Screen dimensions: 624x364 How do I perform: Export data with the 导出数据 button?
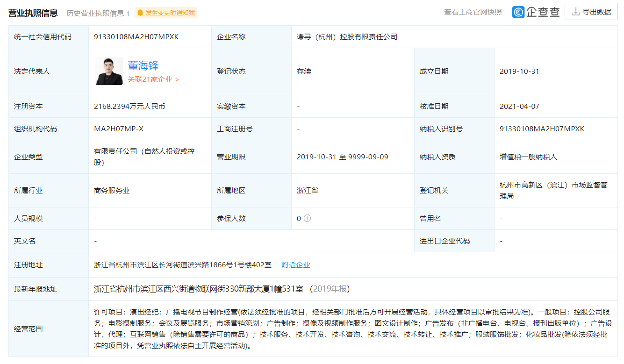(591, 12)
